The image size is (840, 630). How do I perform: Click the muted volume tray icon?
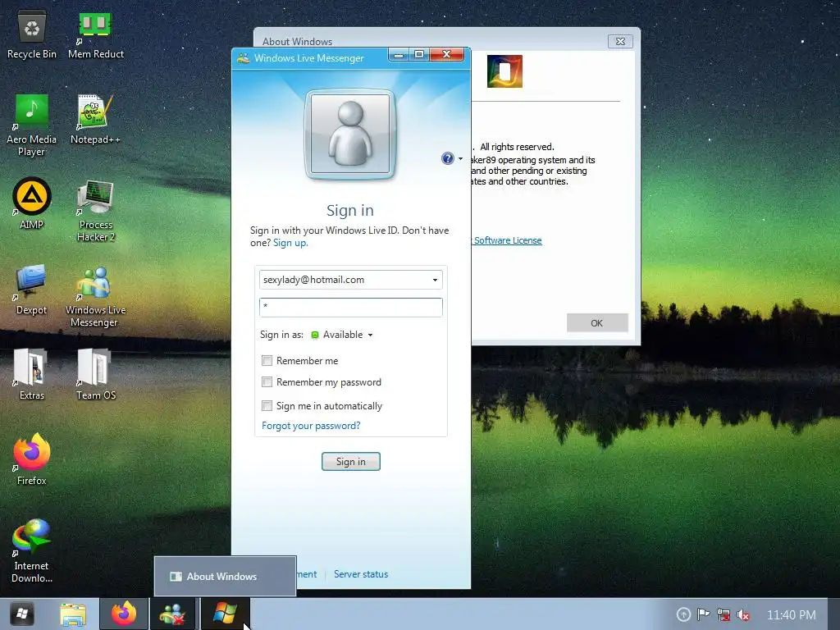point(743,614)
